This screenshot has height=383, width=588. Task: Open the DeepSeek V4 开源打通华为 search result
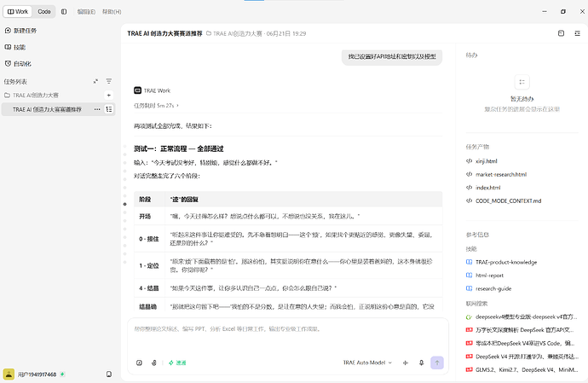click(522, 357)
